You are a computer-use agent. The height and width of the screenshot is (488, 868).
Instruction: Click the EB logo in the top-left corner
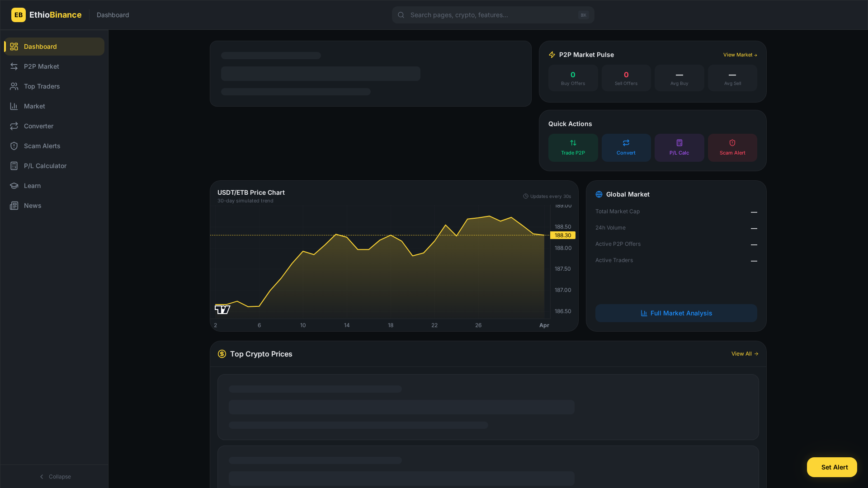point(19,15)
